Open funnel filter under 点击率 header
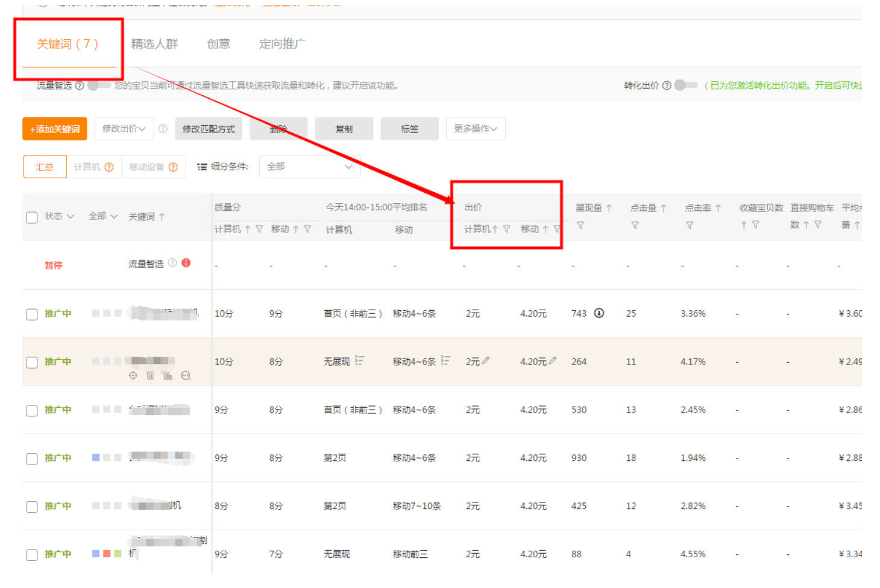This screenshot has height=588, width=880. click(x=690, y=225)
